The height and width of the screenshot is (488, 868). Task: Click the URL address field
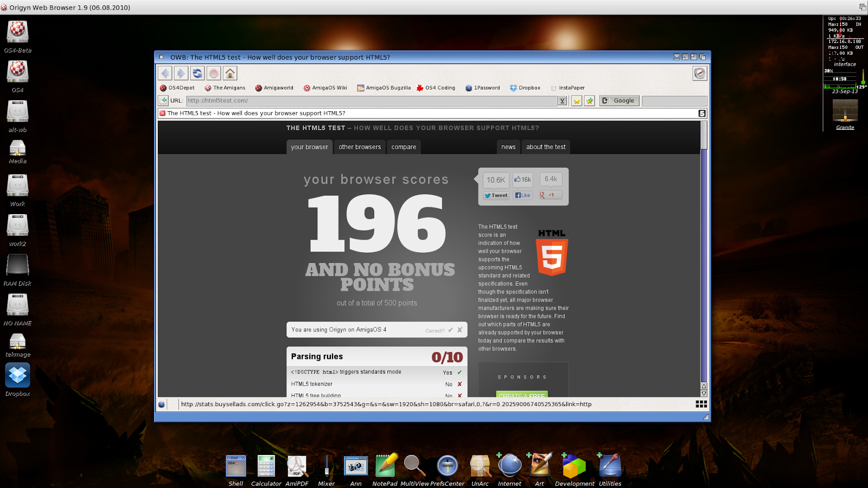pyautogui.click(x=372, y=100)
